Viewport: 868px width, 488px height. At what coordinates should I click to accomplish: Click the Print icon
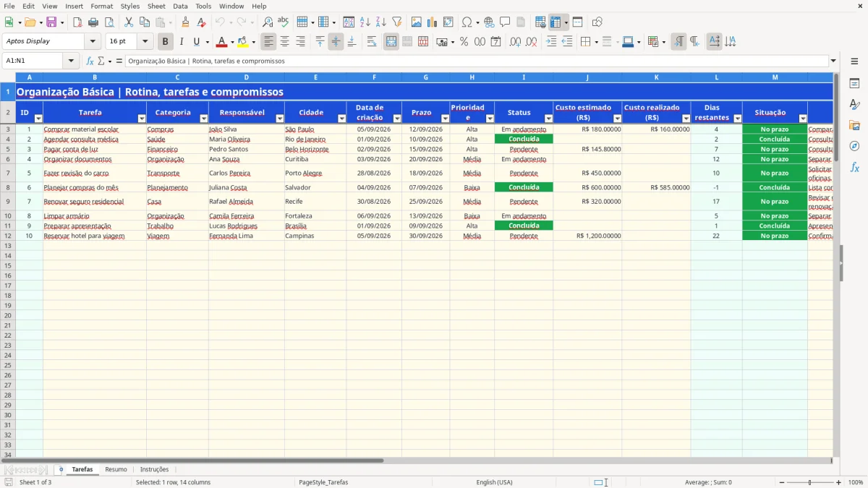point(93,22)
